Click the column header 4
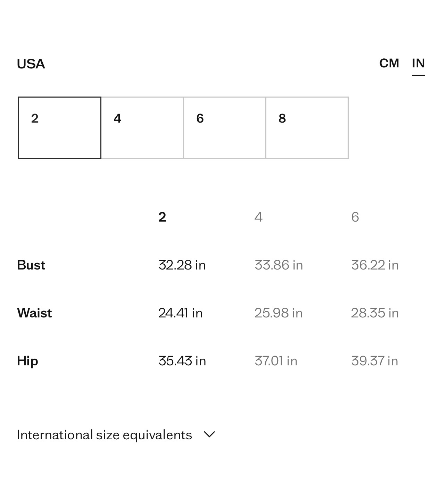 258,217
